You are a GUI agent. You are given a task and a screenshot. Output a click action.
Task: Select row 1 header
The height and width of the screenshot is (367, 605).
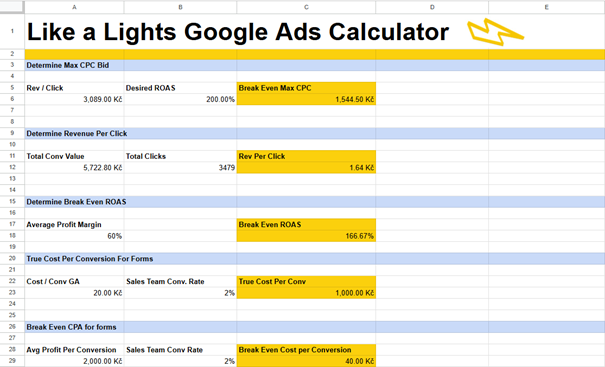pyautogui.click(x=12, y=31)
